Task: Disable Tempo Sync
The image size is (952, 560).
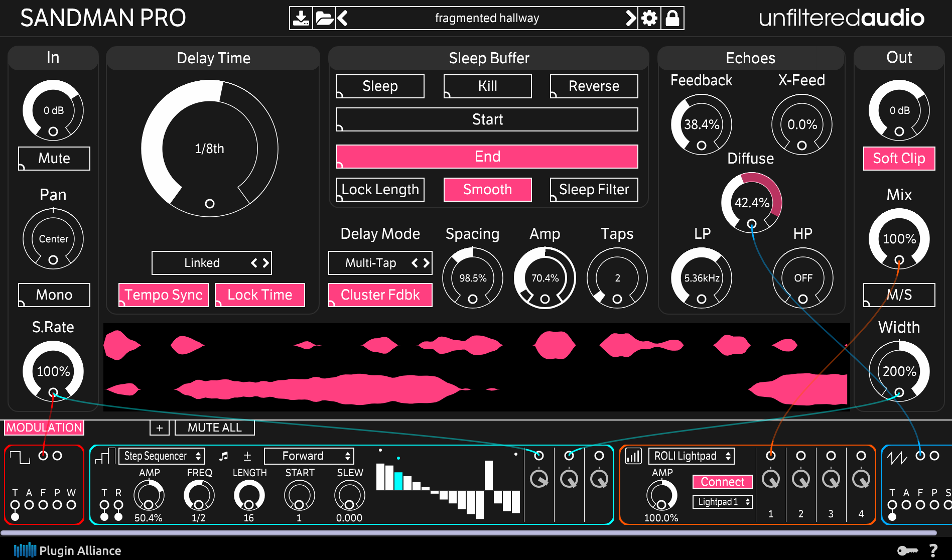Action: (x=164, y=295)
